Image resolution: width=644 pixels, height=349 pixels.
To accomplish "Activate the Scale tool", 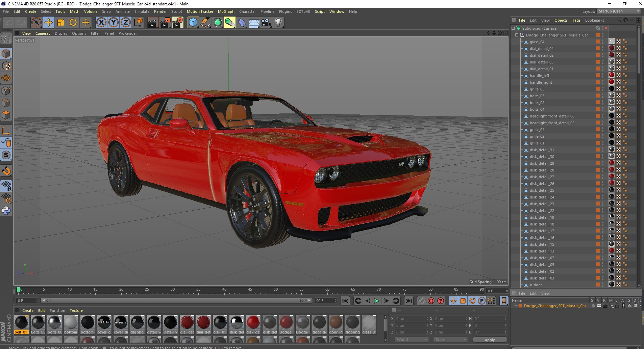I will point(61,23).
